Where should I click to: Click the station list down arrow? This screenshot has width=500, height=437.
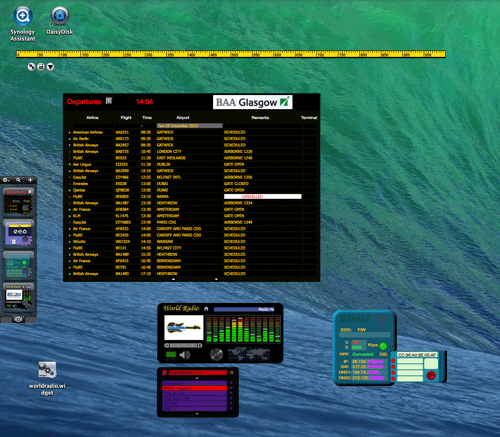point(197,414)
